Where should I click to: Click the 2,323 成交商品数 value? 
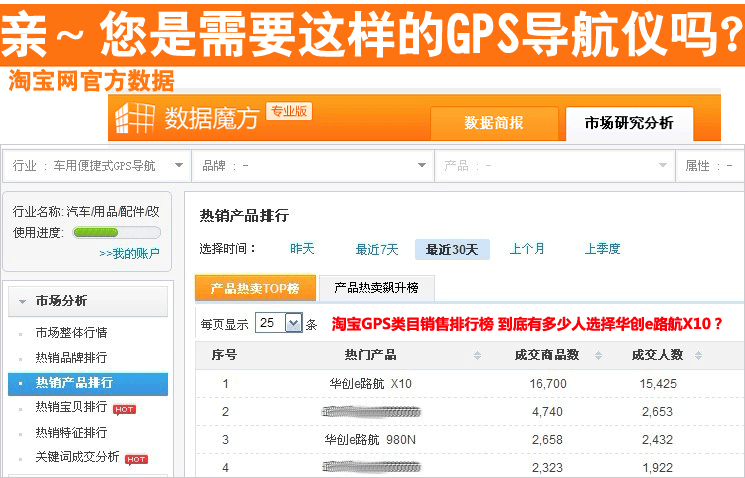547,468
